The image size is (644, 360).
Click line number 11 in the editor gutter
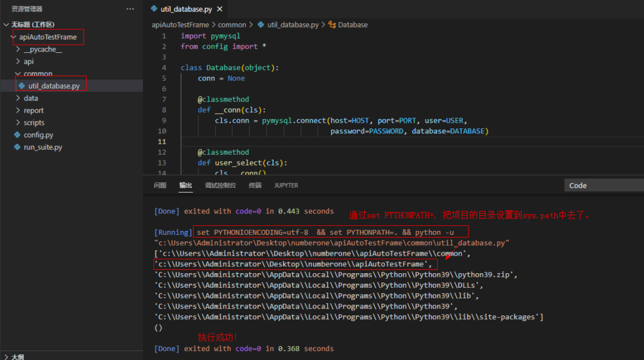(x=162, y=142)
